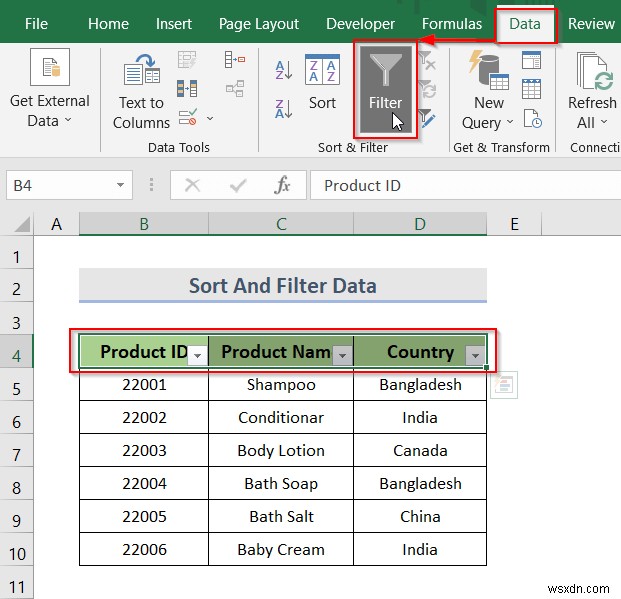Switch to the Developer tab

tap(360, 24)
